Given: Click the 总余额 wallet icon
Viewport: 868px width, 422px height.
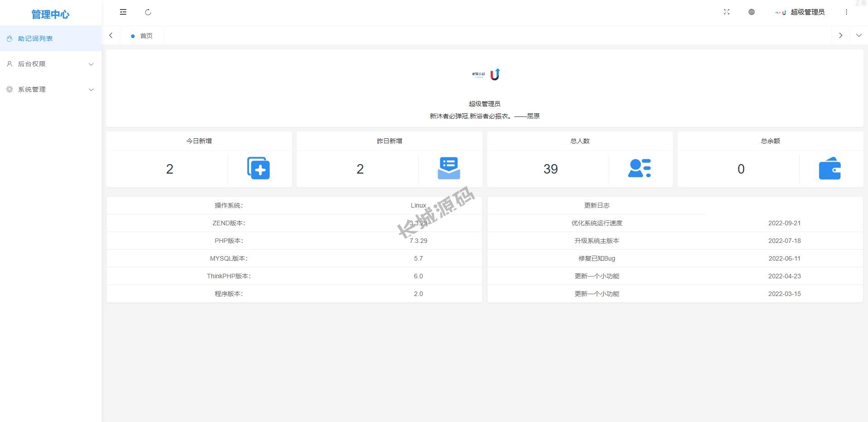Looking at the screenshot, I should (830, 168).
